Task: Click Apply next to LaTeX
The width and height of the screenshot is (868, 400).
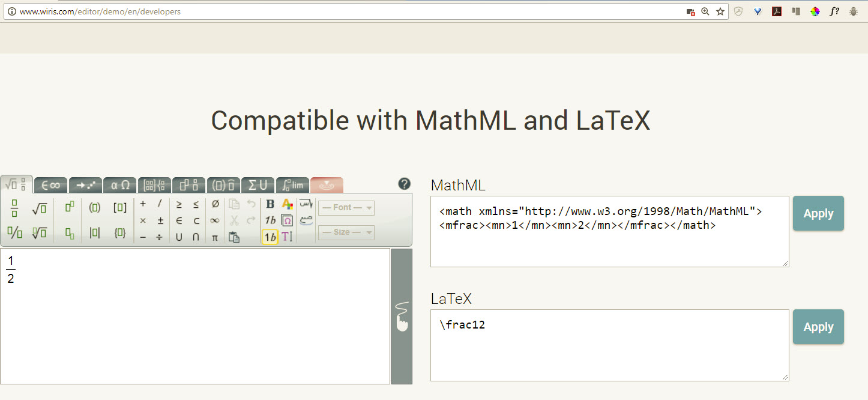Action: [x=818, y=327]
